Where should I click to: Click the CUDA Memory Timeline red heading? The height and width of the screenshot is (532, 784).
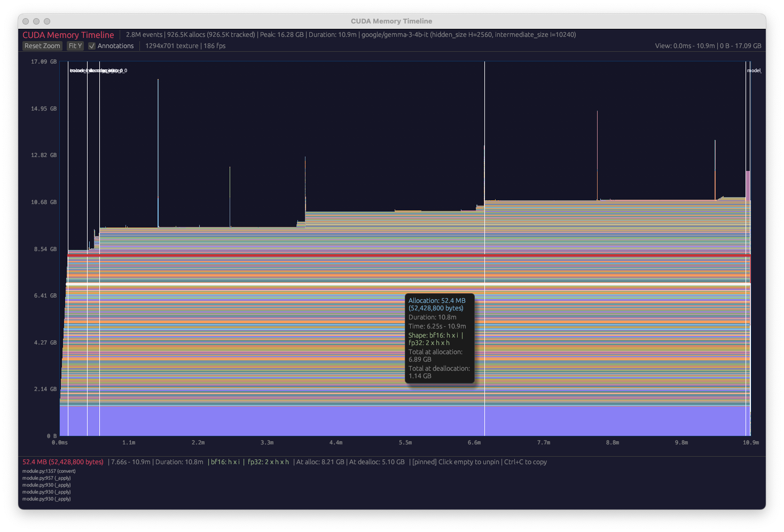68,35
